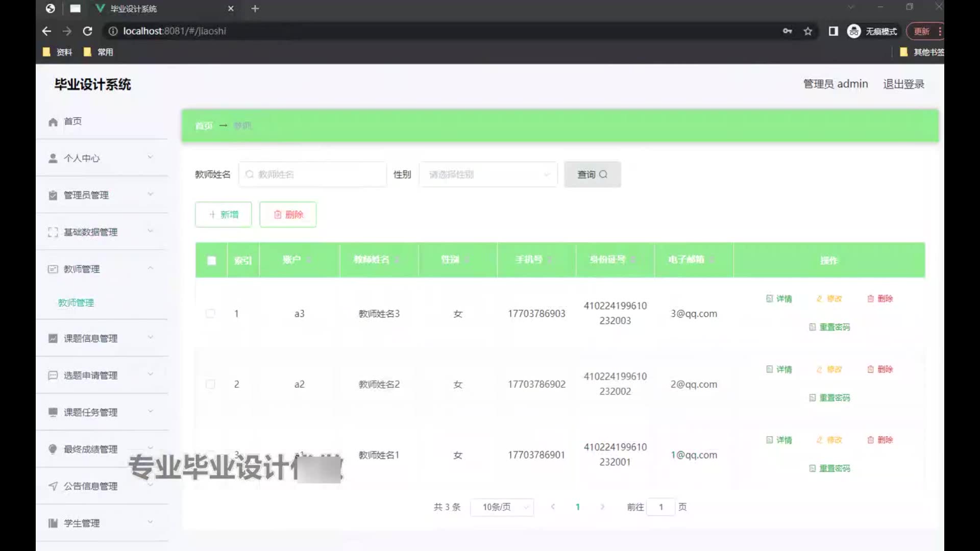Click the 基础数据管理 bracket icon

click(53, 232)
